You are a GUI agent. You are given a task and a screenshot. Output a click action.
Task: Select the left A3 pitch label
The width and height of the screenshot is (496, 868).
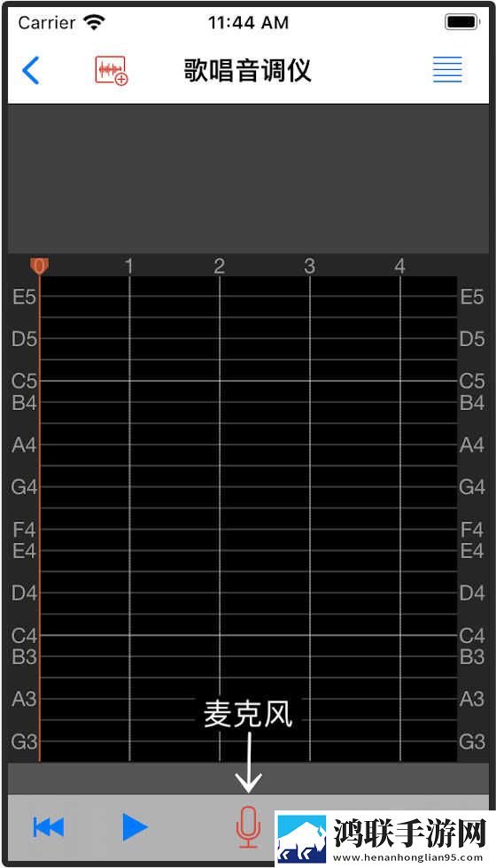[x=25, y=699]
